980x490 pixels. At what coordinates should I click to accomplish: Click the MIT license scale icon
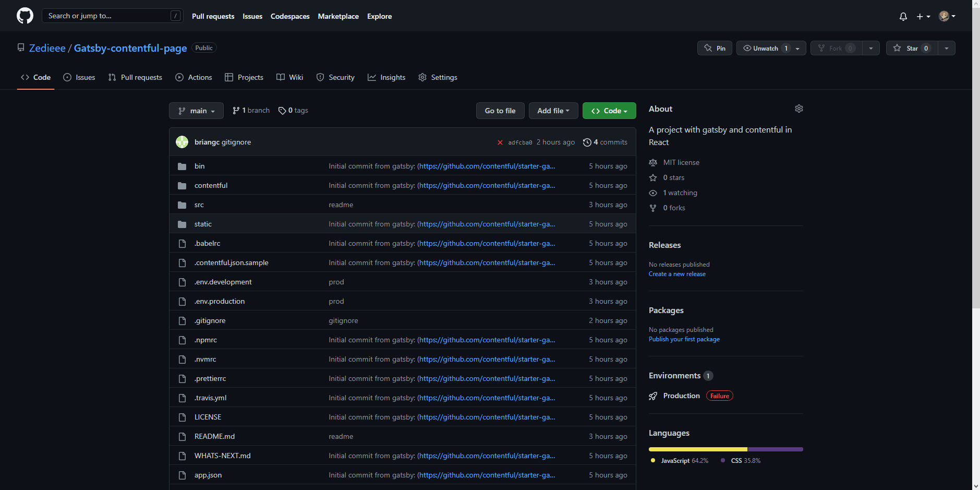point(653,163)
